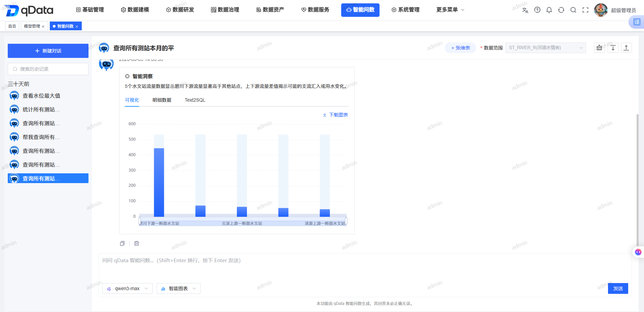
Task: Expand the 智能图表 mode dropdown
Action: [179, 288]
